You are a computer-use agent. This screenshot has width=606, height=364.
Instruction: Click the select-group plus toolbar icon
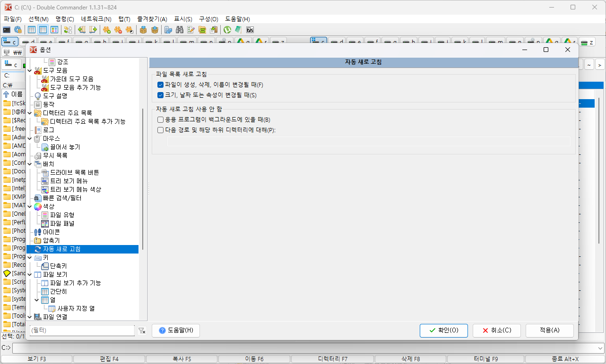(x=107, y=30)
